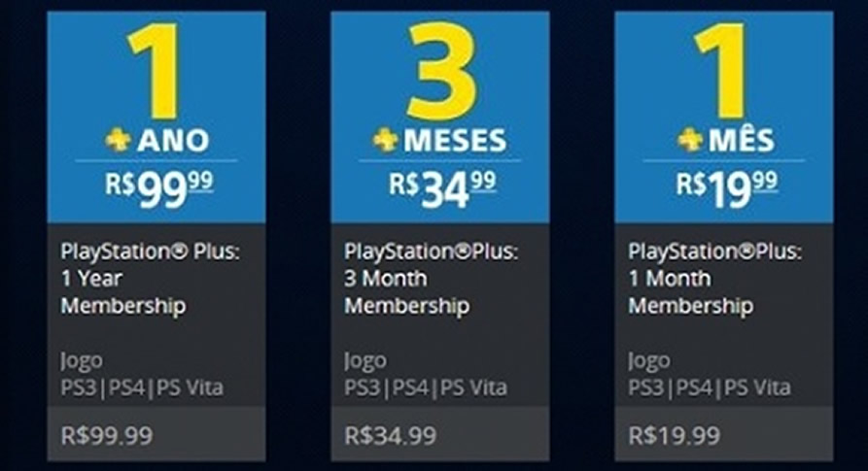
Task: Select the large yellow 1 above ANO
Action: pyautogui.click(x=156, y=71)
